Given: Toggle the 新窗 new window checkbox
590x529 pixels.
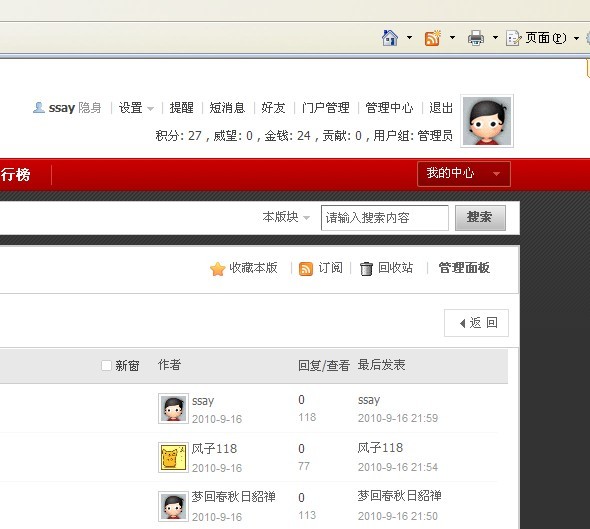Looking at the screenshot, I should coord(106,365).
